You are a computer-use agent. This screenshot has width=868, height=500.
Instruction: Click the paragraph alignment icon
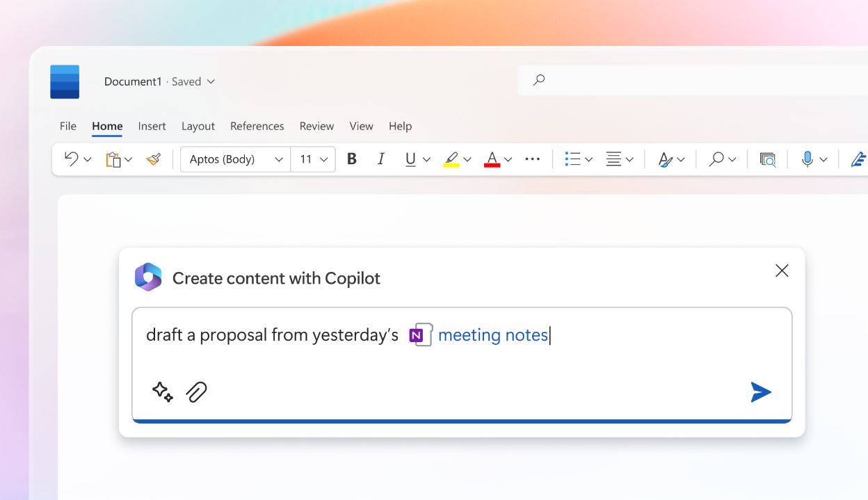click(x=613, y=159)
